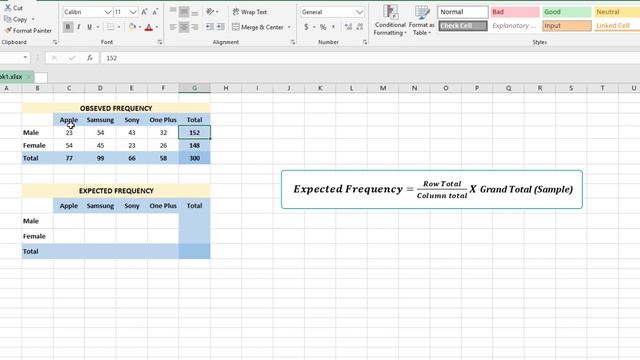
Task: Click the Merge & Center button
Action: [258, 27]
